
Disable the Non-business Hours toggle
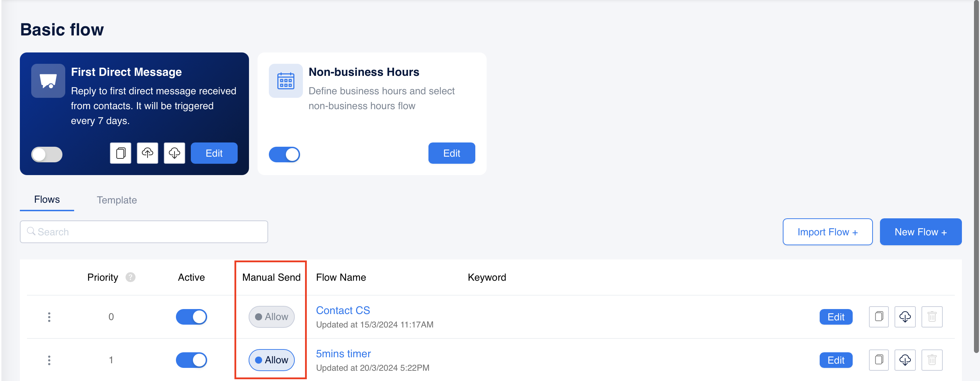point(284,155)
